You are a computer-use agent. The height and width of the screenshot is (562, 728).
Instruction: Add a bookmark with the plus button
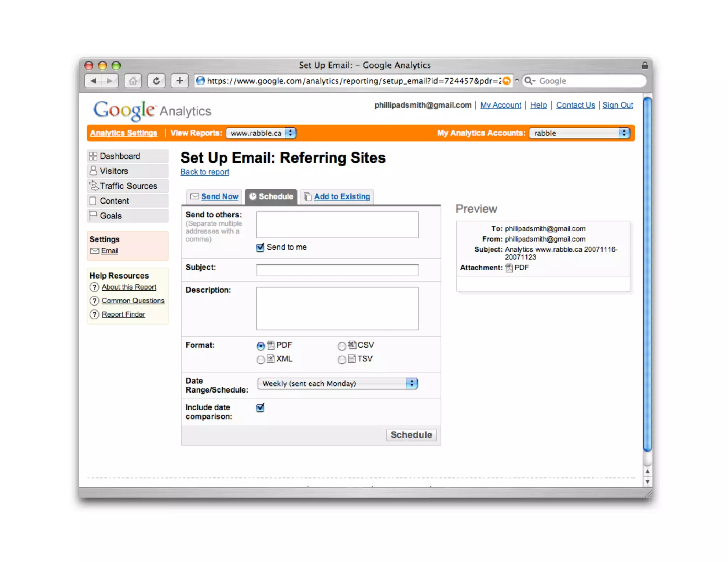click(180, 81)
